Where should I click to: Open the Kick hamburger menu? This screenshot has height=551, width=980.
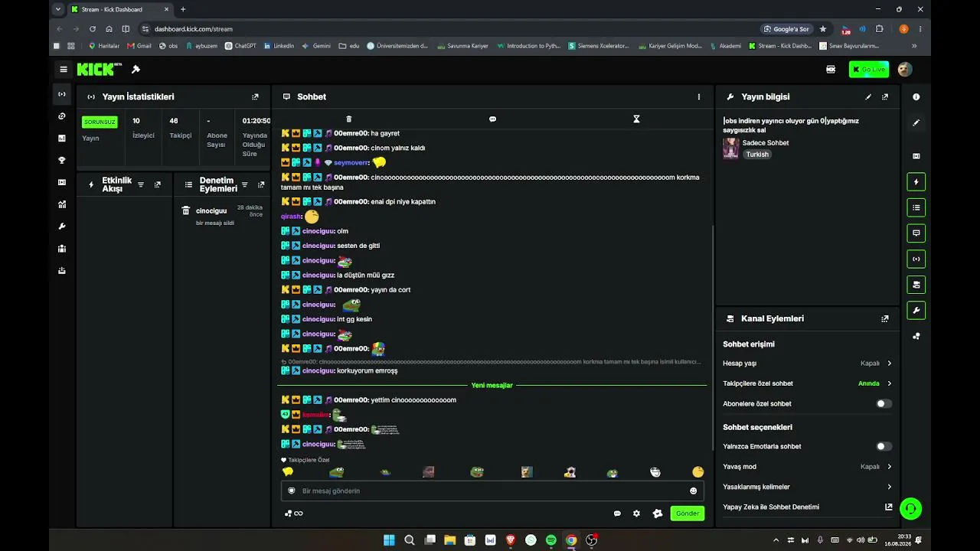(x=64, y=70)
